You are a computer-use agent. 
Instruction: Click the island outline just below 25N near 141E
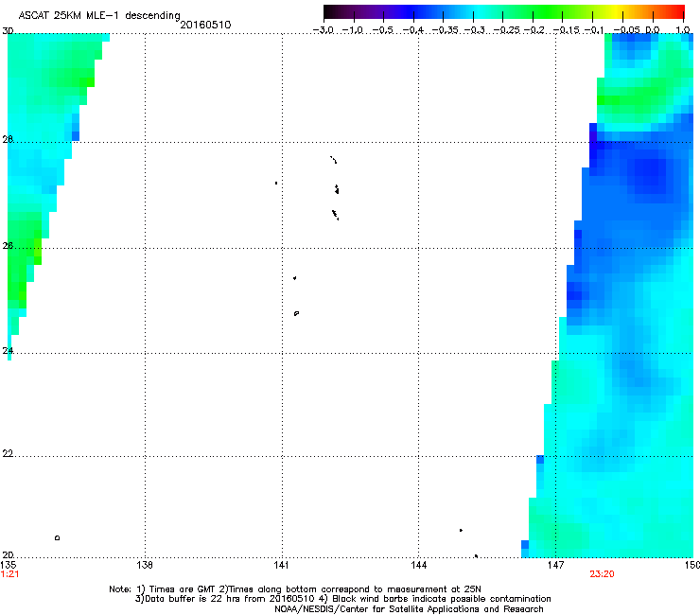tap(296, 313)
